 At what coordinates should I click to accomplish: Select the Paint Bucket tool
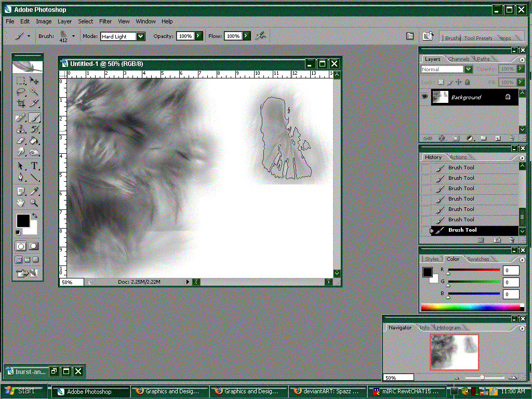pyautogui.click(x=34, y=140)
